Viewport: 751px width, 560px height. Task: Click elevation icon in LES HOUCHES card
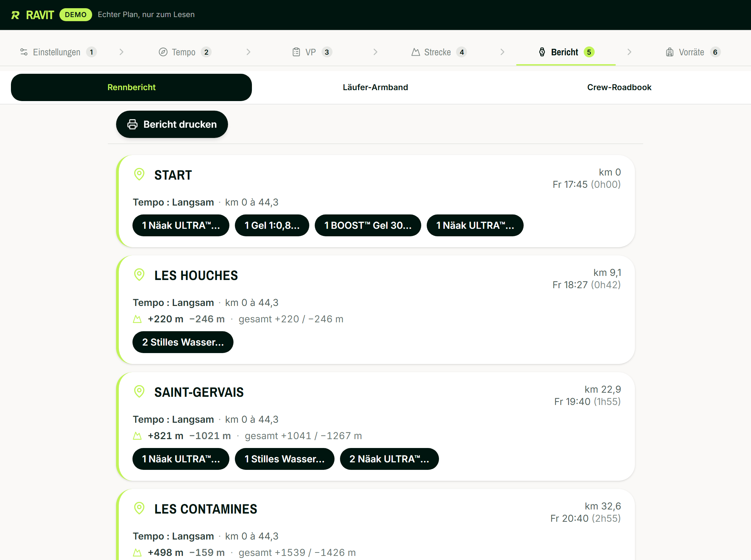(x=137, y=319)
